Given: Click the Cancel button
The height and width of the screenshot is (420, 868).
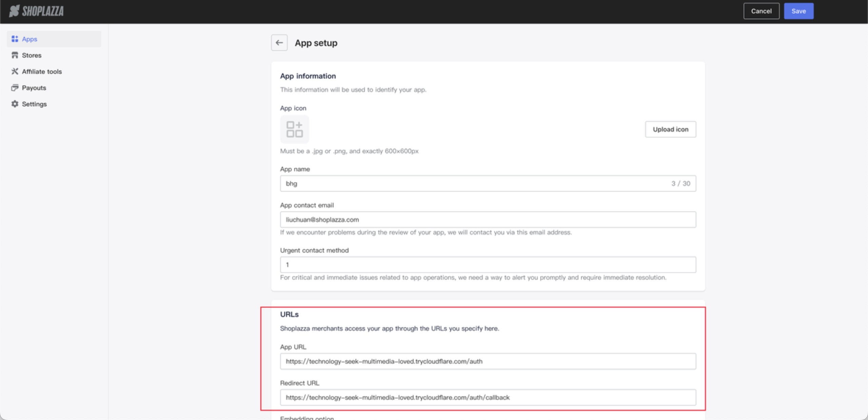Looking at the screenshot, I should point(761,11).
